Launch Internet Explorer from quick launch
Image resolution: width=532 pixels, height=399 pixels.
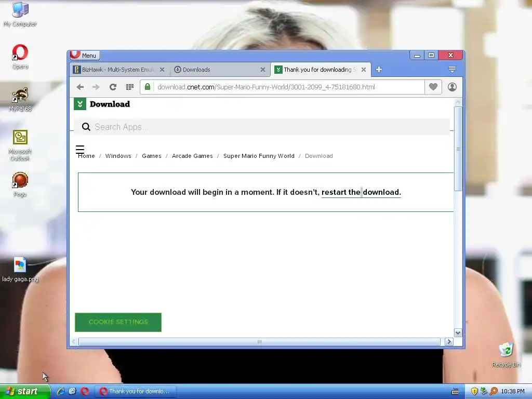pos(61,392)
